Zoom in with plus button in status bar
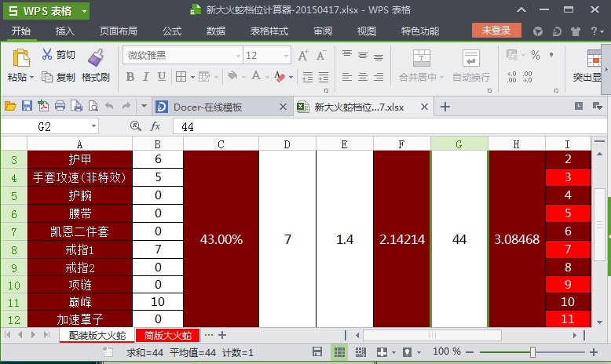 coord(594,352)
